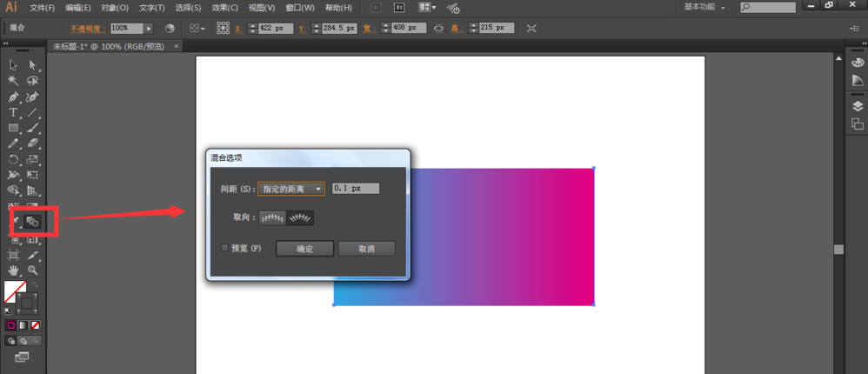Toggle constrain width and height proportions
Screen dimensions: 868x374
tap(439, 28)
